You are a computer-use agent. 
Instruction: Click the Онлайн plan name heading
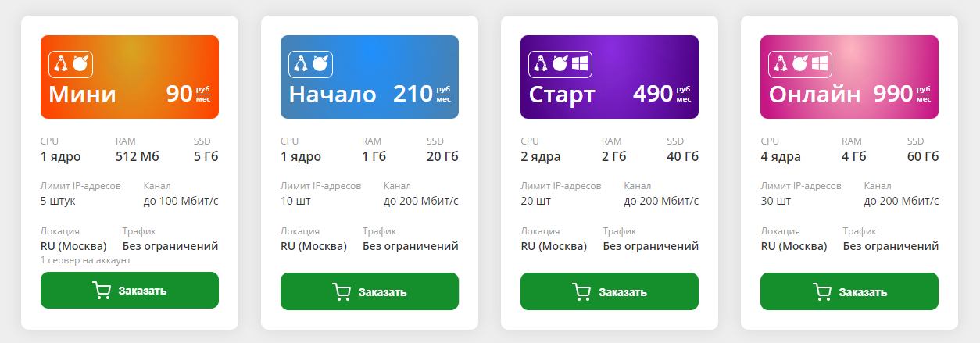click(815, 95)
